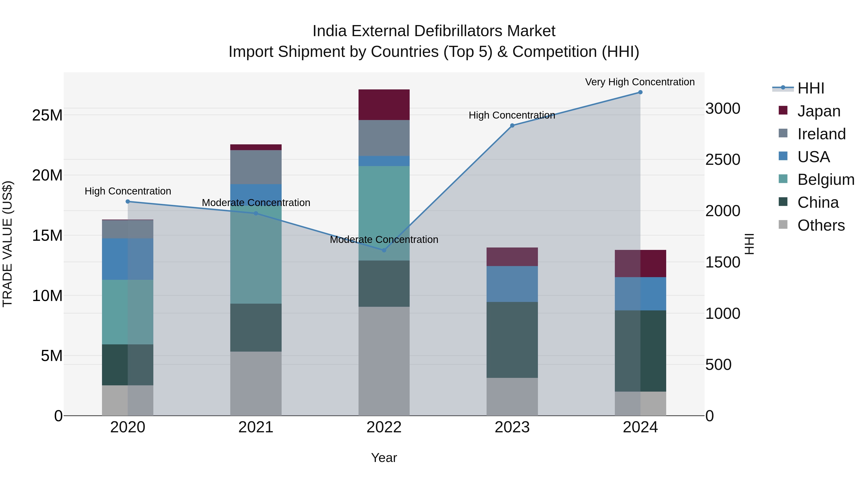Click the 'Moderate Concentration' label near 2021
The image size is (868, 488).
point(256,203)
